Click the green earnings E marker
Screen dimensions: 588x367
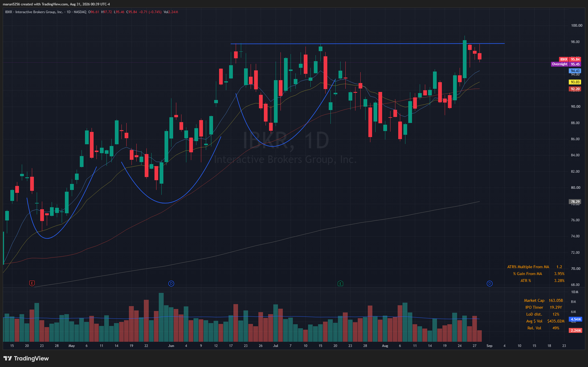pyautogui.click(x=340, y=283)
